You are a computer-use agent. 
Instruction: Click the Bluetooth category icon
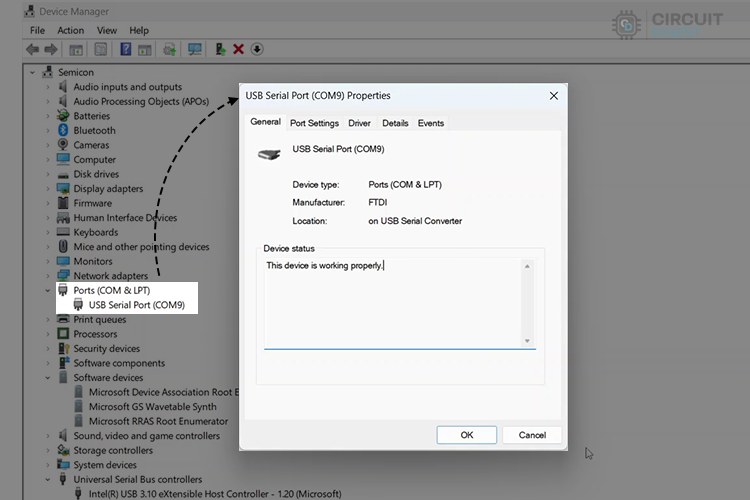tap(63, 130)
